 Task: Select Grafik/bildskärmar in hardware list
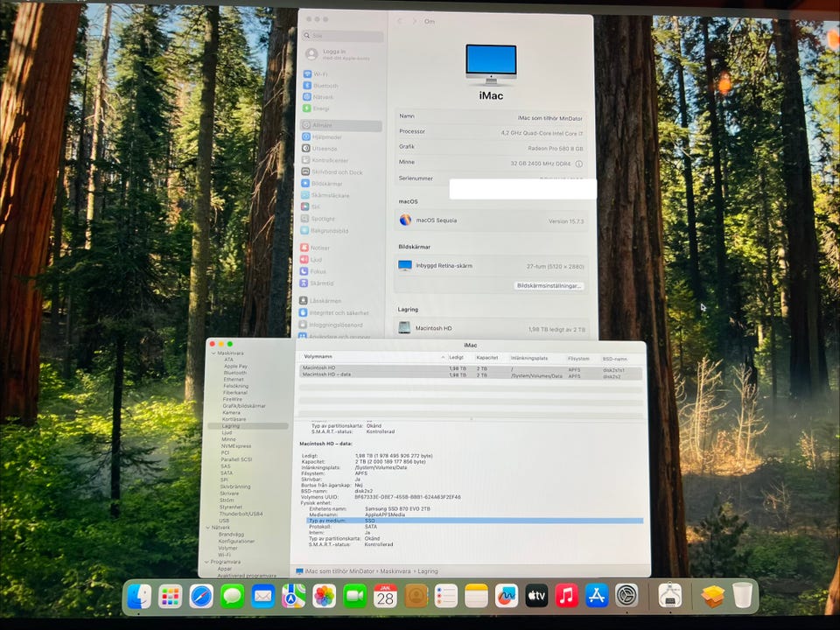click(244, 406)
